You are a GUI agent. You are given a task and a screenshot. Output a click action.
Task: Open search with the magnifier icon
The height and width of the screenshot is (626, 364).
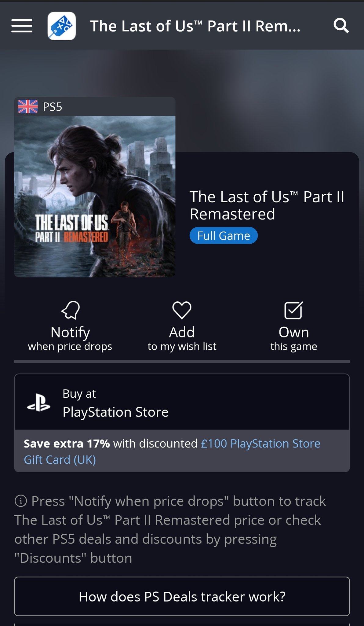point(341,26)
